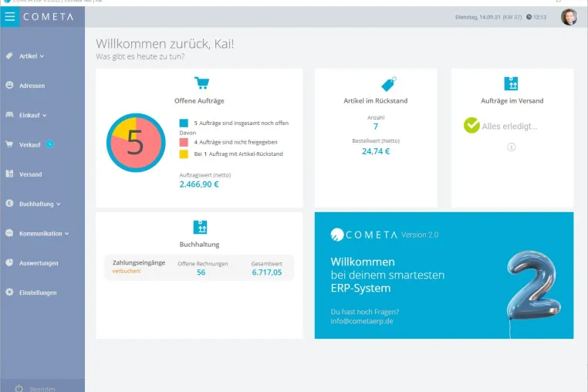The image size is (588, 392).
Task: Click the package icon above Aufträge im Versand
Action: coord(511,83)
